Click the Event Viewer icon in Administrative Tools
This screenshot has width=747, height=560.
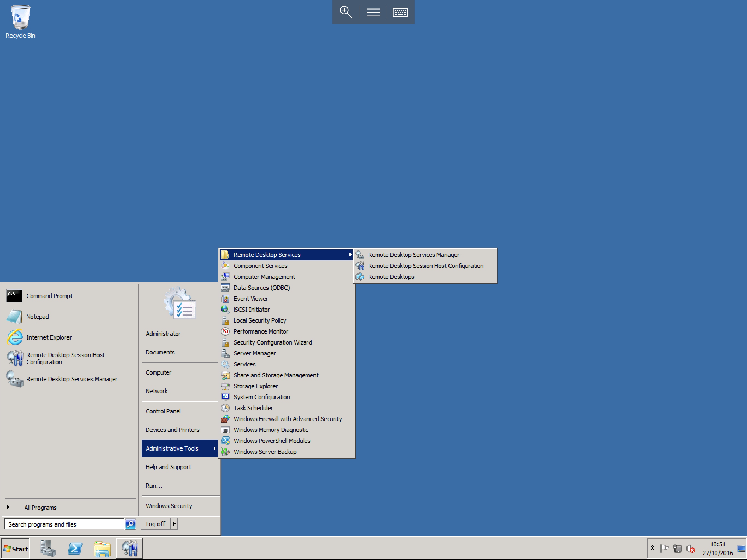[x=225, y=299]
